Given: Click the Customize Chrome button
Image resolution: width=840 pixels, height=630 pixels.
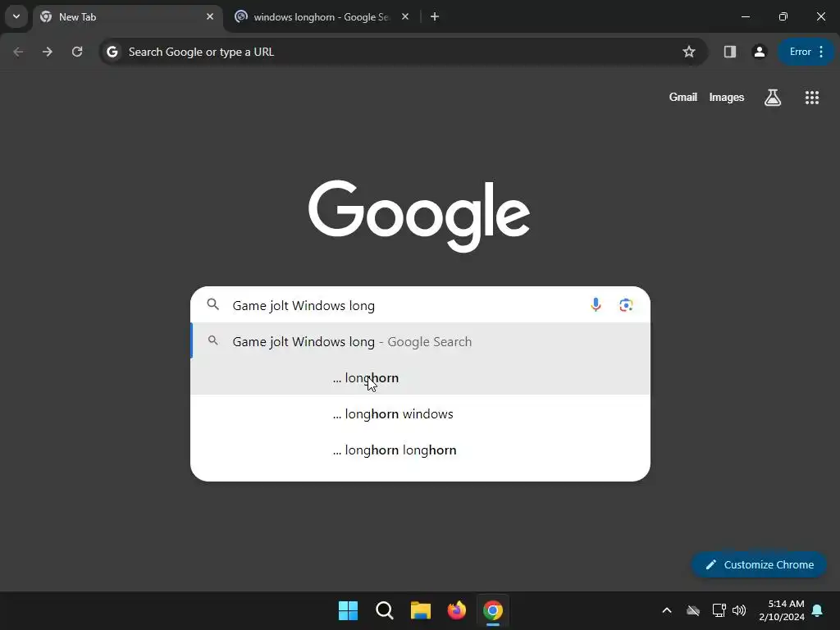Looking at the screenshot, I should [x=759, y=564].
